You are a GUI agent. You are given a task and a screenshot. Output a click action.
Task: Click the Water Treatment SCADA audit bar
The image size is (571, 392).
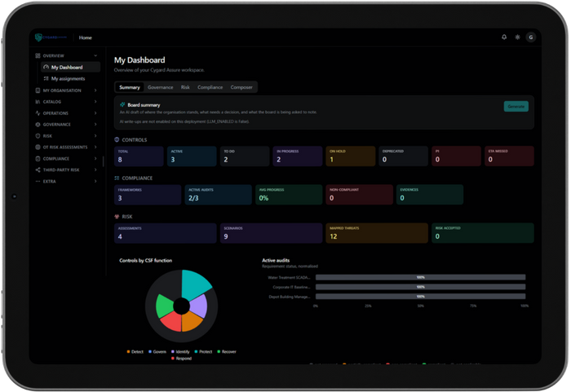click(421, 277)
